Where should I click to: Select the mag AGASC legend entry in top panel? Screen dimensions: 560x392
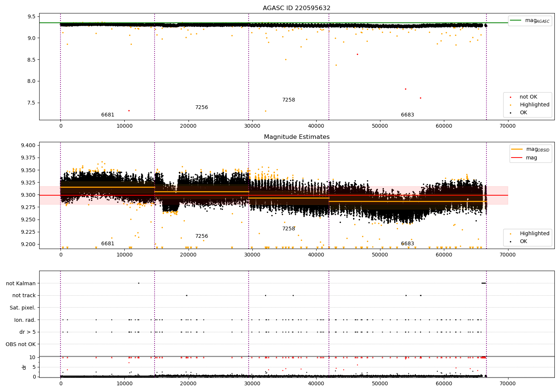530,21
